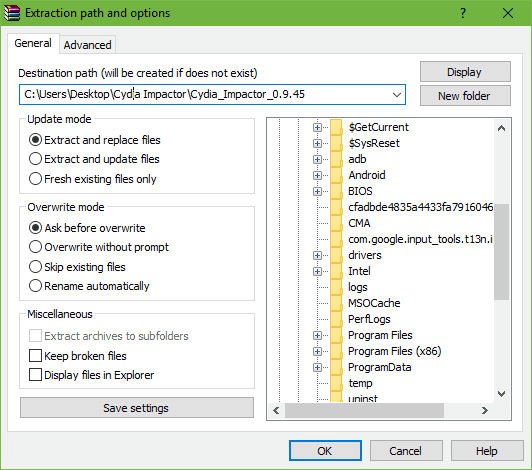
Task: Open the destination path dropdown arrow
Action: coord(397,94)
